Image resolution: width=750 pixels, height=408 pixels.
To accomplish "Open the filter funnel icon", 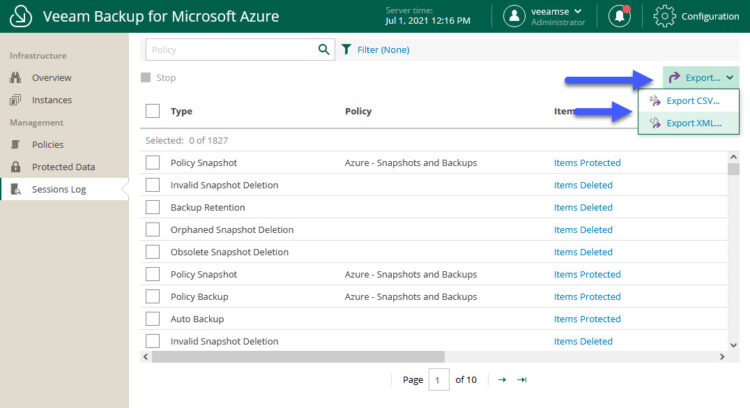I will [346, 49].
